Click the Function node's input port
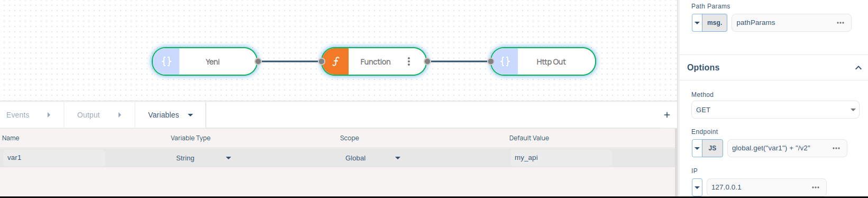 [322, 61]
